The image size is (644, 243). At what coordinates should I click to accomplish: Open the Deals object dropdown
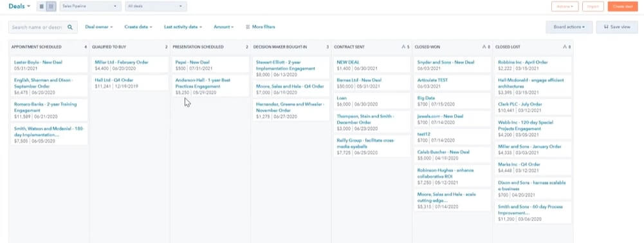(19, 6)
